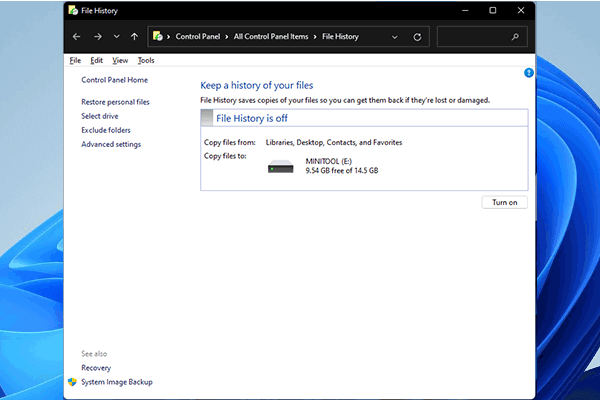
Task: Open the help question mark icon
Action: point(528,73)
